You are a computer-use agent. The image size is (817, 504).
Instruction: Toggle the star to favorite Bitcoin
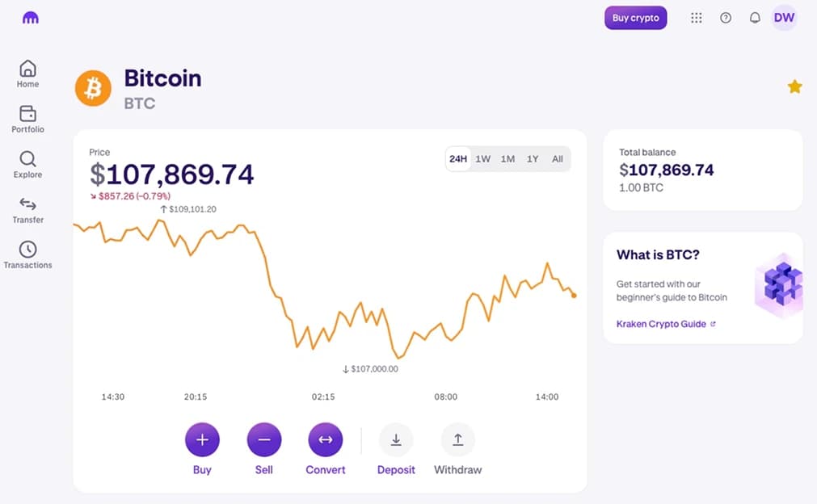click(x=794, y=86)
